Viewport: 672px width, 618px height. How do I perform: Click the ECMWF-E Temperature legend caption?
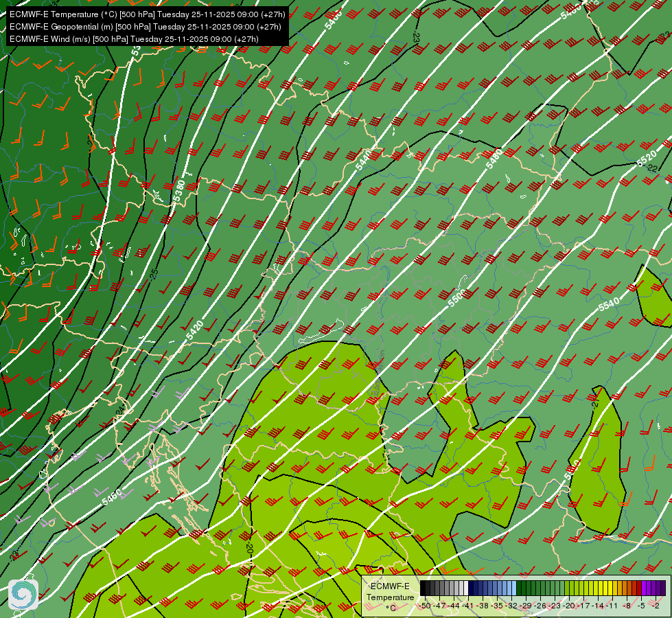pyautogui.click(x=390, y=591)
